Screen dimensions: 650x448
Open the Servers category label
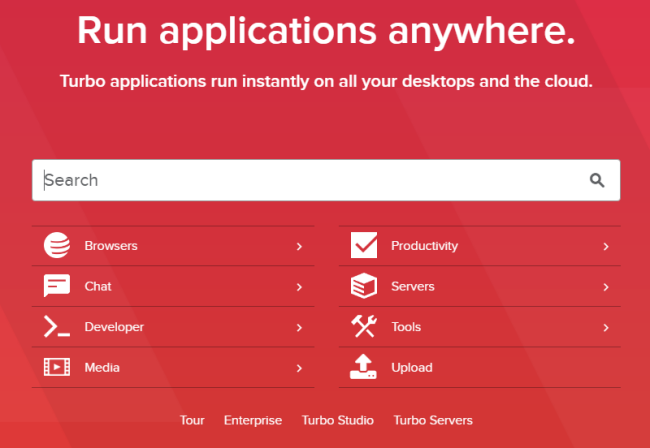[x=413, y=286]
